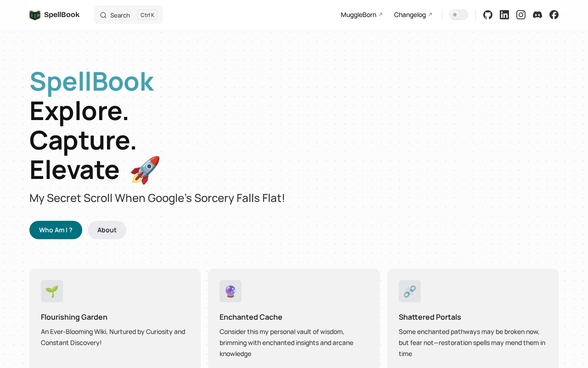Toggle the light/dark theme switch
Screen dimensions: 588x368
[x=459, y=15]
